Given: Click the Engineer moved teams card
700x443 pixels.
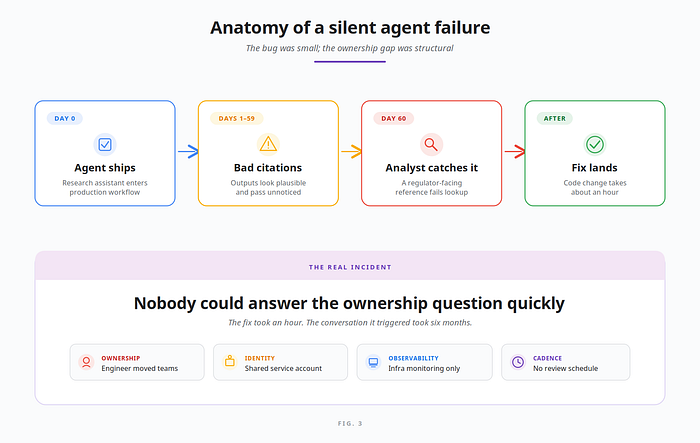Looking at the screenshot, I should (x=137, y=362).
